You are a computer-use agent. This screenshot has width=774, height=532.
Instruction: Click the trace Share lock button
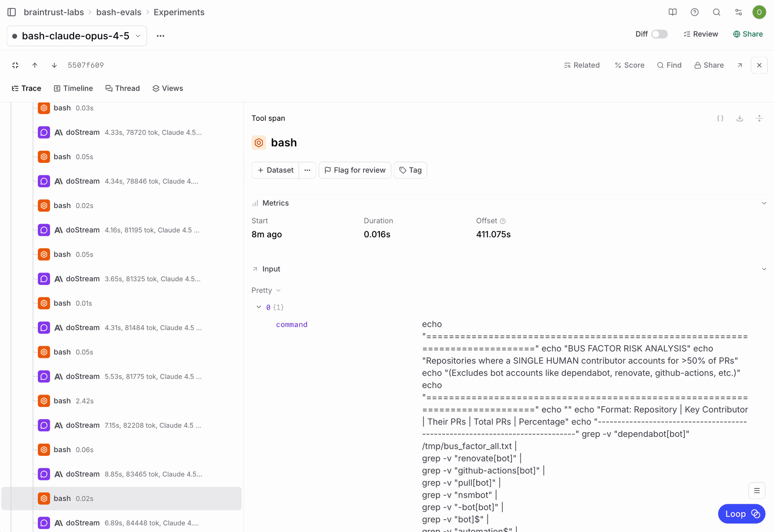[709, 65]
